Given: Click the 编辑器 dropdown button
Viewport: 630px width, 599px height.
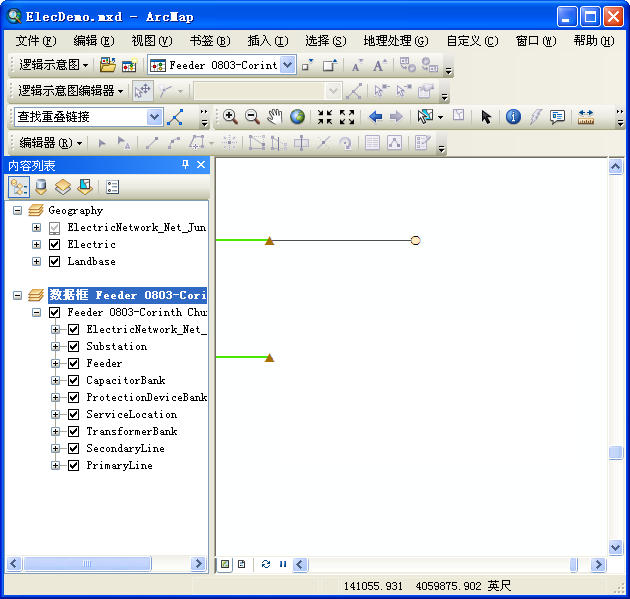Looking at the screenshot, I should click(51, 143).
